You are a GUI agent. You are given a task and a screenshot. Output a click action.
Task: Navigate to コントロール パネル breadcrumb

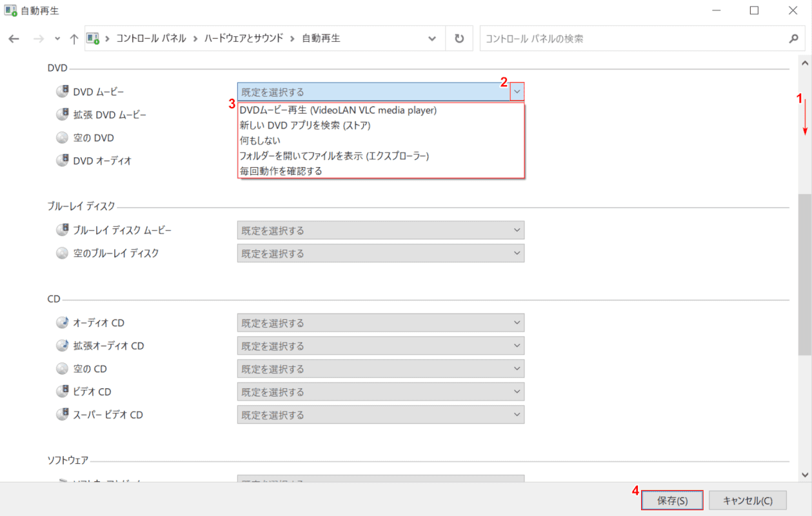coord(151,39)
